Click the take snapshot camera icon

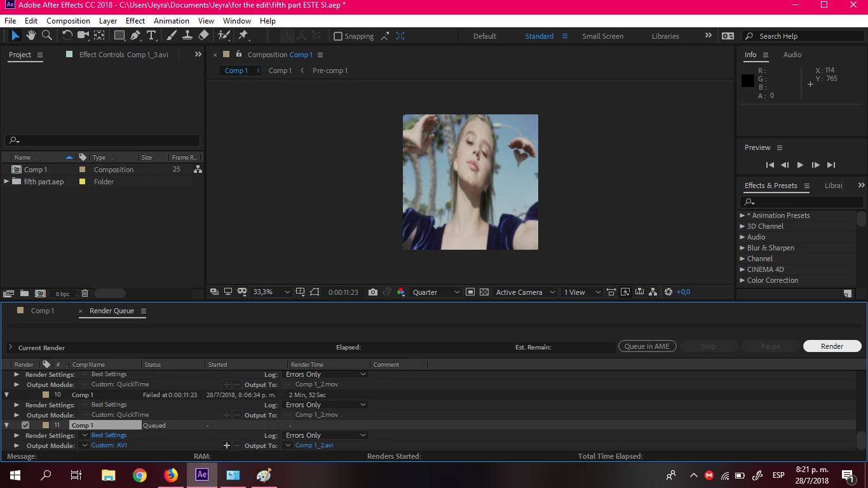click(x=373, y=292)
